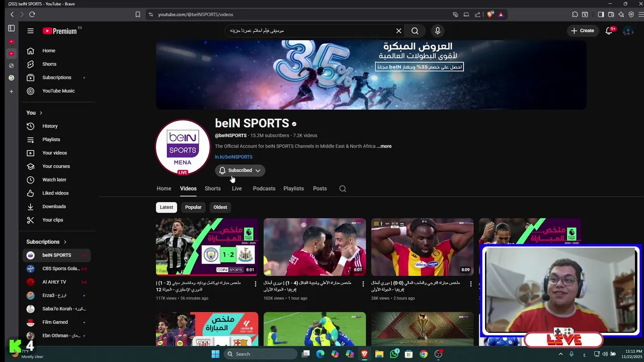
Task: Open WhatsApp from the taskbar
Action: pos(394,354)
